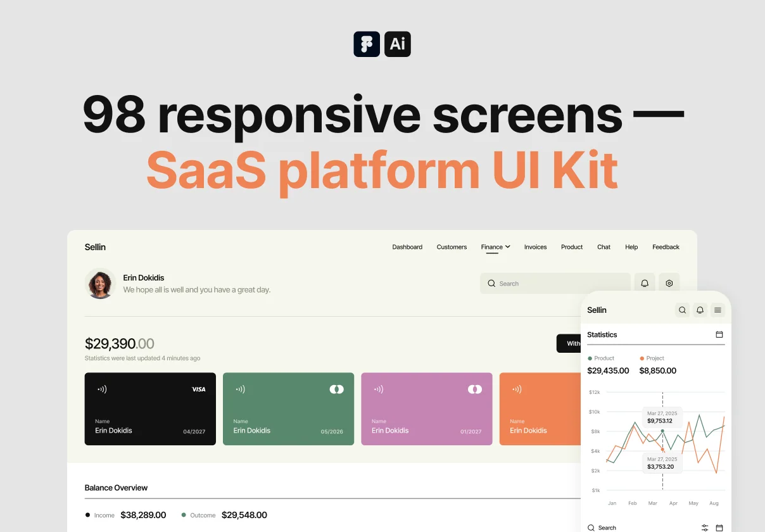
Task: Open the Chat nav item
Action: tap(604, 247)
